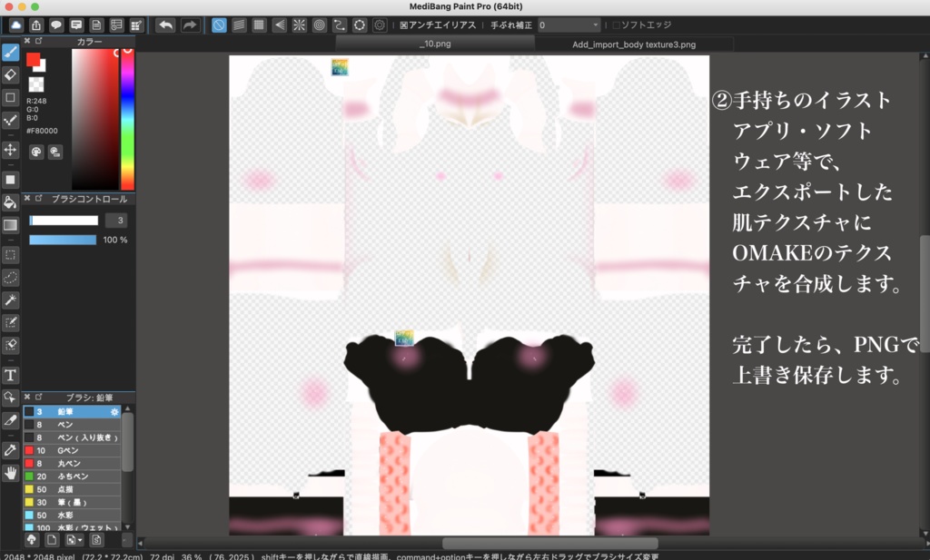The width and height of the screenshot is (930, 560).
Task: Open settings gear for 鉛筆 brush
Action: [x=114, y=412]
